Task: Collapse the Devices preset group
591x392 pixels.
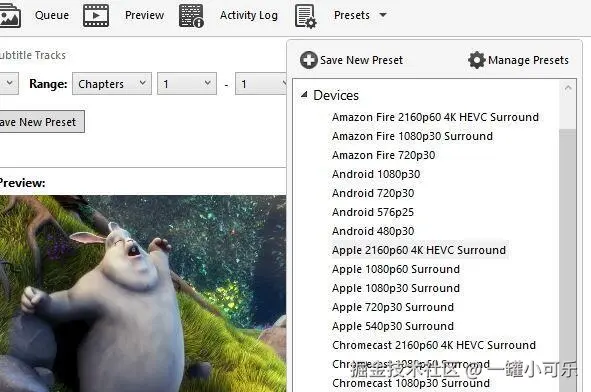Action: [x=304, y=95]
